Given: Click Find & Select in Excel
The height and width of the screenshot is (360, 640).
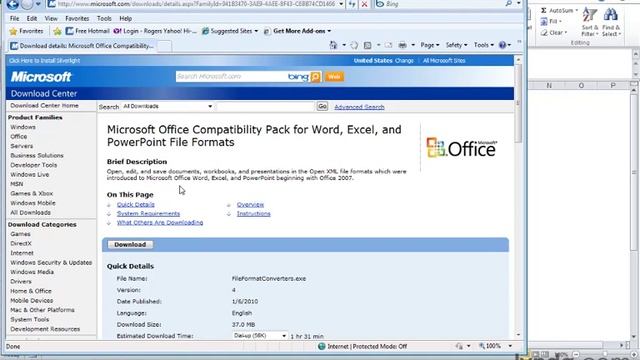Looking at the screenshot, I should pos(611,21).
